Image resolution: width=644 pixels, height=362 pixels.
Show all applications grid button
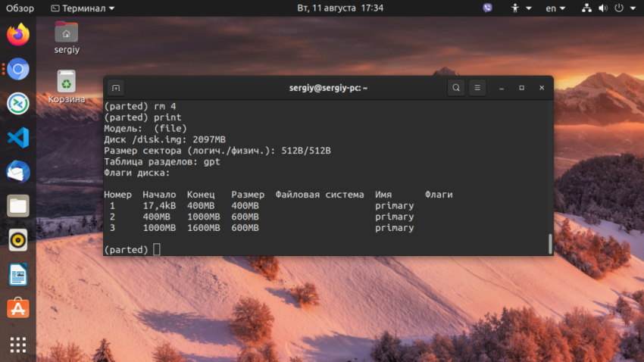tap(18, 345)
